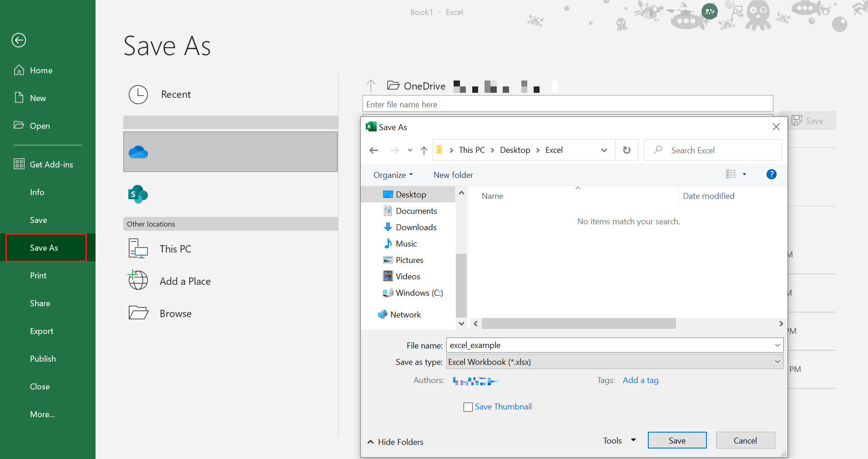868x459 pixels.
Task: Open the Music folder
Action: (x=406, y=243)
